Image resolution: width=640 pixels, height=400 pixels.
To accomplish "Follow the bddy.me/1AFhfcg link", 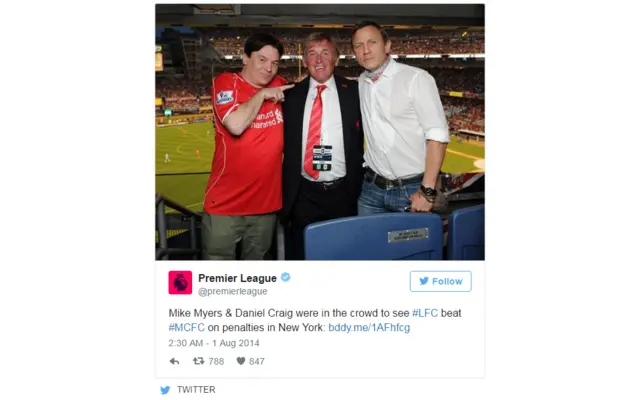I will pos(369,327).
